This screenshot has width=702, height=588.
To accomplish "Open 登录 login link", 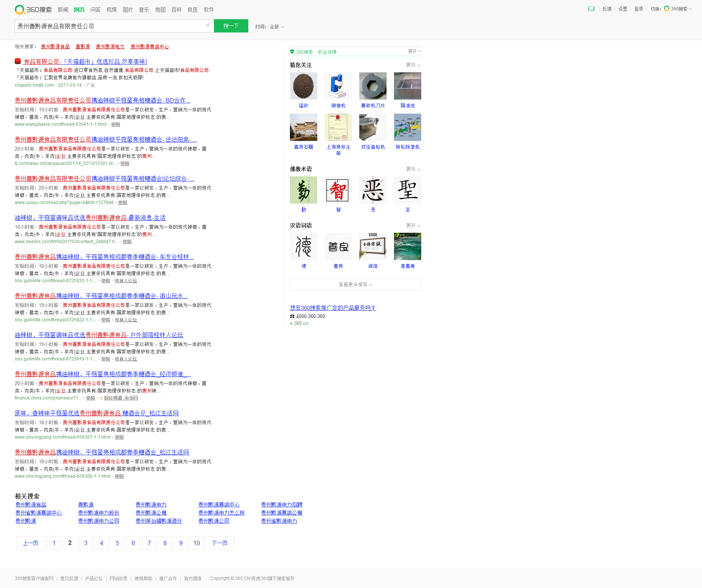I will tap(639, 9).
